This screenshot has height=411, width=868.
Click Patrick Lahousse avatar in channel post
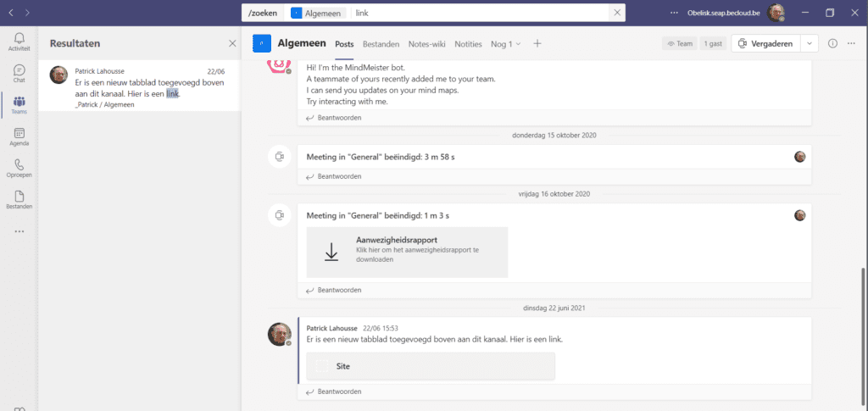(280, 335)
